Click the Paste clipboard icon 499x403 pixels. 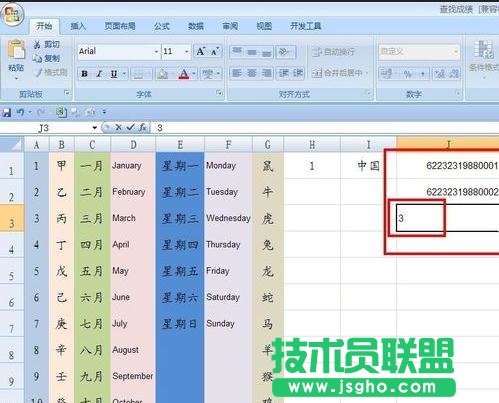click(x=16, y=51)
